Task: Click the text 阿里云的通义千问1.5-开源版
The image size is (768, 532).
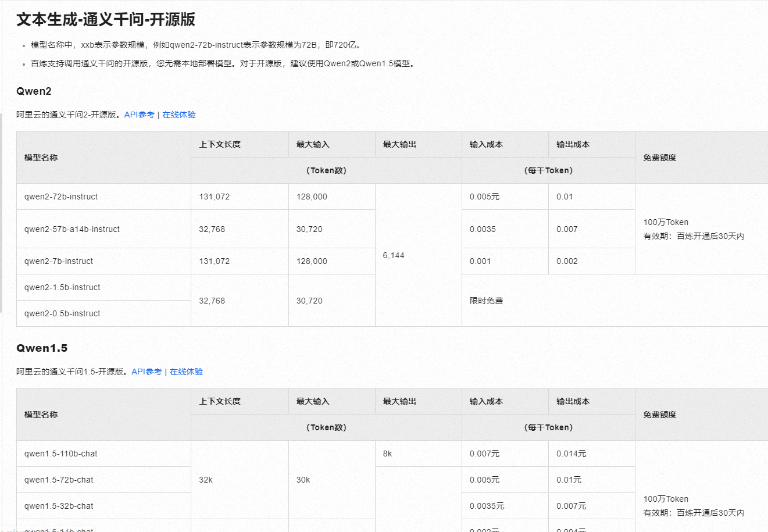Action: (x=73, y=372)
